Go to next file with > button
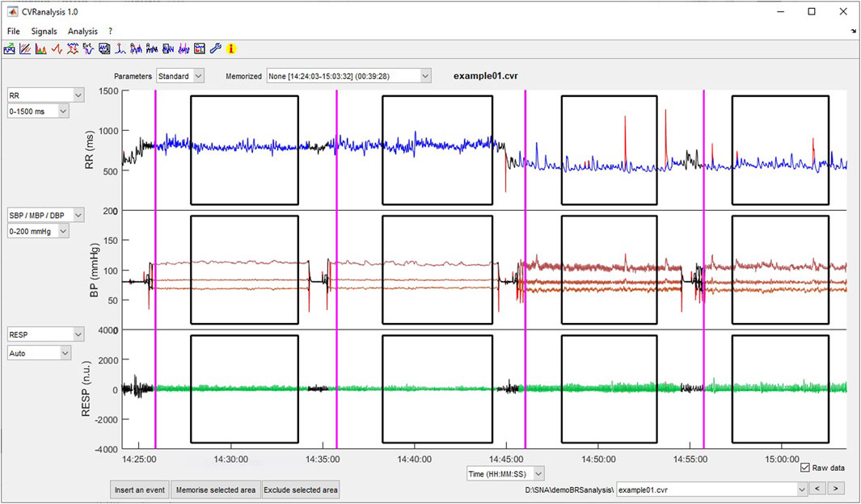Viewport: 861px width, 504px height. coord(836,488)
